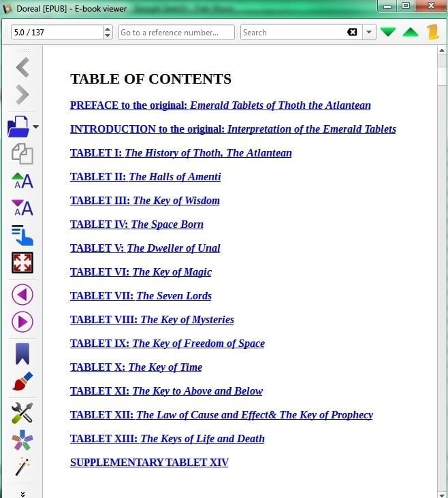
Task: Click the scrollbar up arrow
Action: point(442,50)
